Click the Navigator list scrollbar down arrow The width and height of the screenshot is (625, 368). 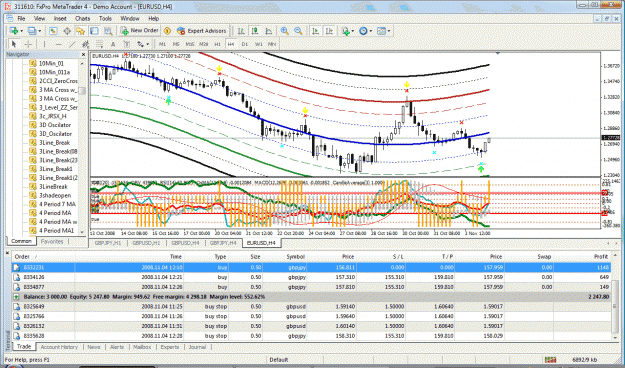(83, 231)
